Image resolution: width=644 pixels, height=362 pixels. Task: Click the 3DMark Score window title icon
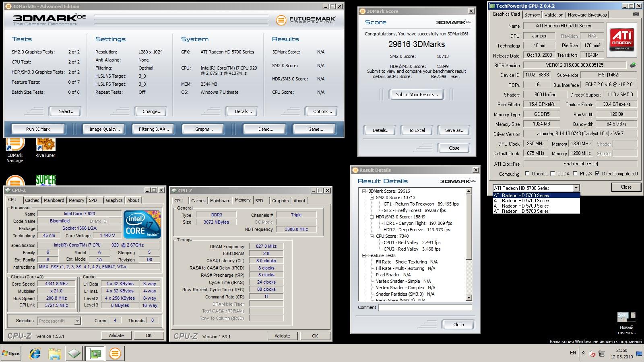[362, 11]
